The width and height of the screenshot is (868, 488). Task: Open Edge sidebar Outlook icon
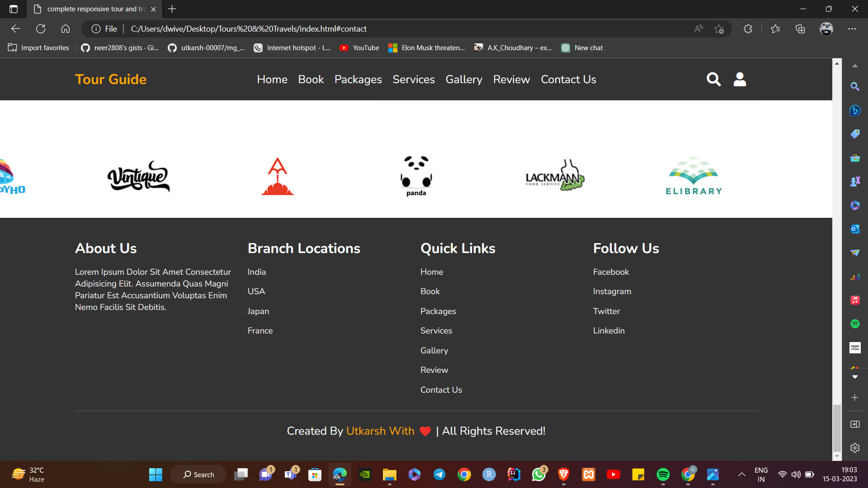[854, 229]
